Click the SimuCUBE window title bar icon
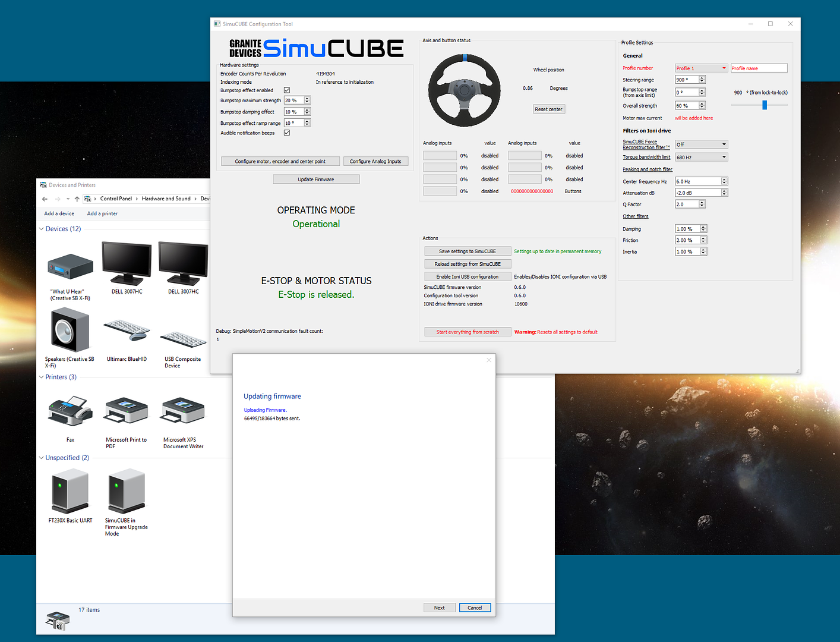This screenshot has width=840, height=642. click(x=217, y=24)
